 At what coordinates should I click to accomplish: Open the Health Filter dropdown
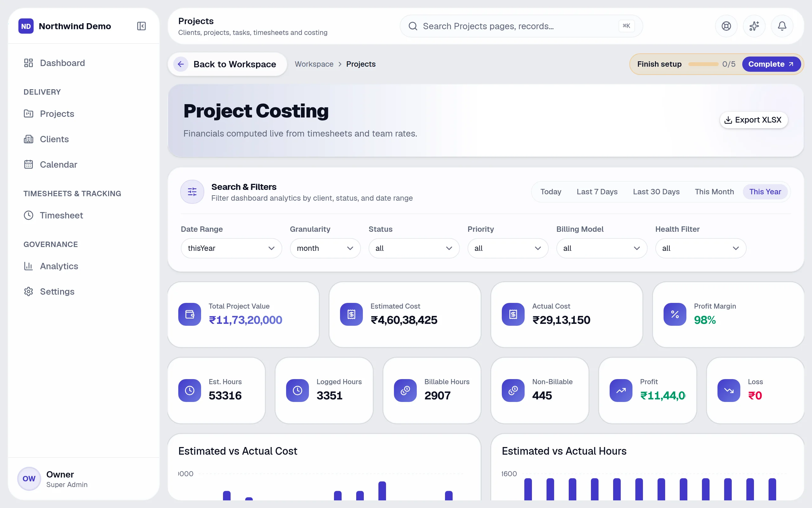(x=701, y=248)
